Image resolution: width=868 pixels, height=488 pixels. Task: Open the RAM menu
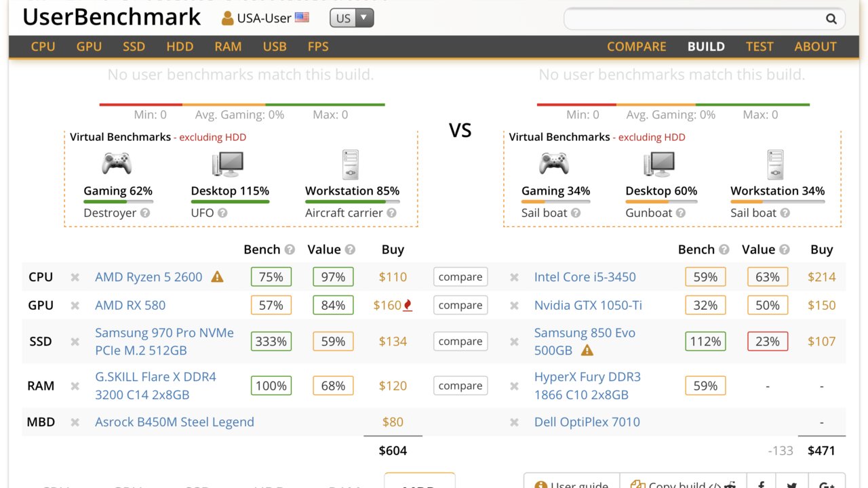click(228, 47)
